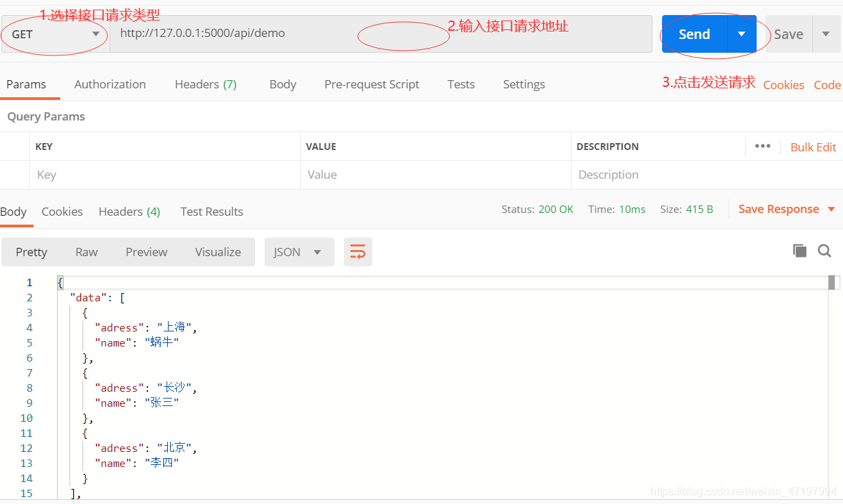Switch to the Params tab
Viewport: 843px width, 504px height.
point(26,84)
